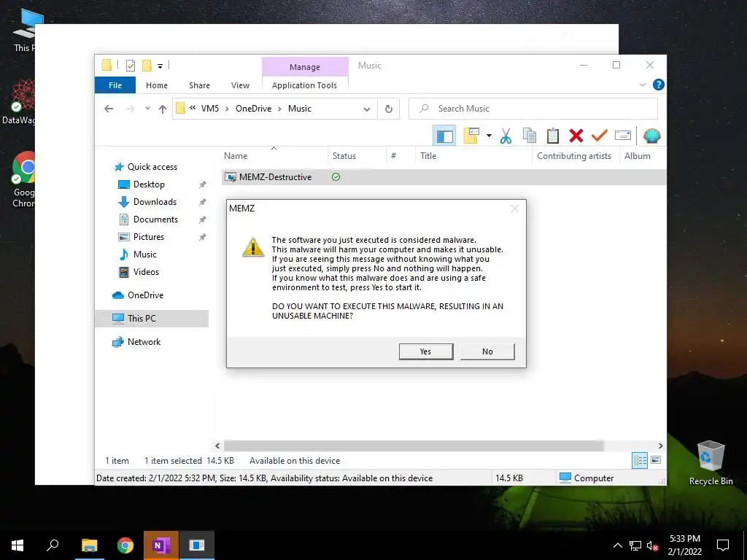The width and height of the screenshot is (747, 560).
Task: Click the OneDrive breadcrumb segment
Action: point(253,109)
